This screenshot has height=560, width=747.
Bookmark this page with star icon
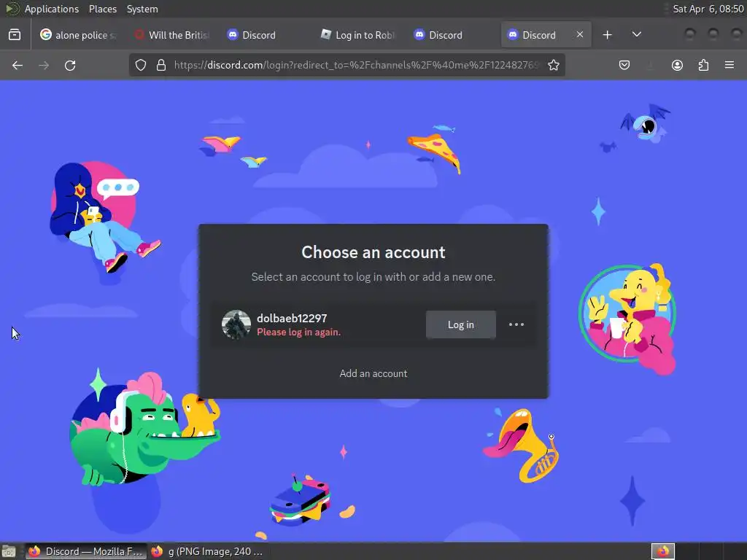[x=554, y=65]
